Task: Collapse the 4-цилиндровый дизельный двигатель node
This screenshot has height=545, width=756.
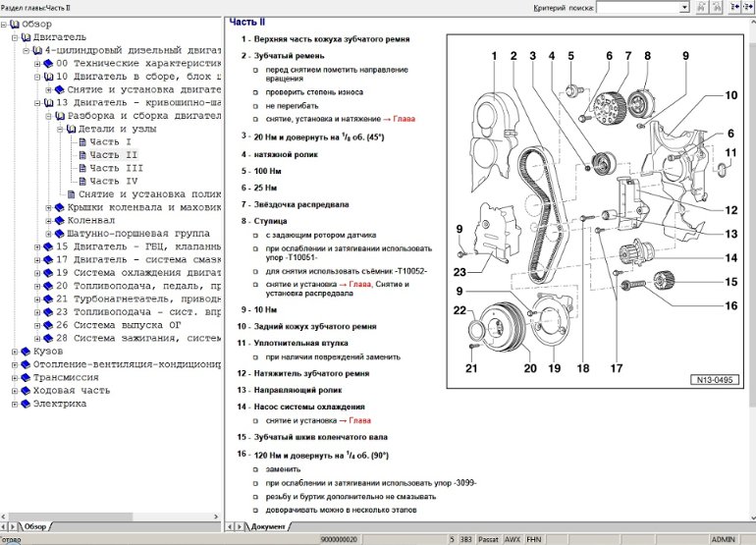Action: pos(27,51)
